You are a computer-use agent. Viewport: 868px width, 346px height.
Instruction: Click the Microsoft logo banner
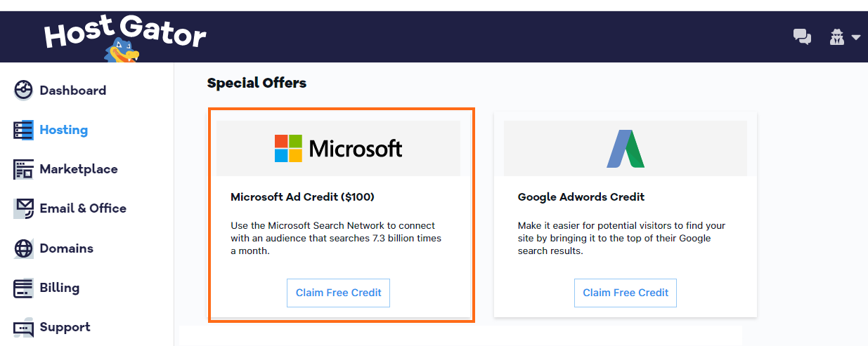pos(338,148)
